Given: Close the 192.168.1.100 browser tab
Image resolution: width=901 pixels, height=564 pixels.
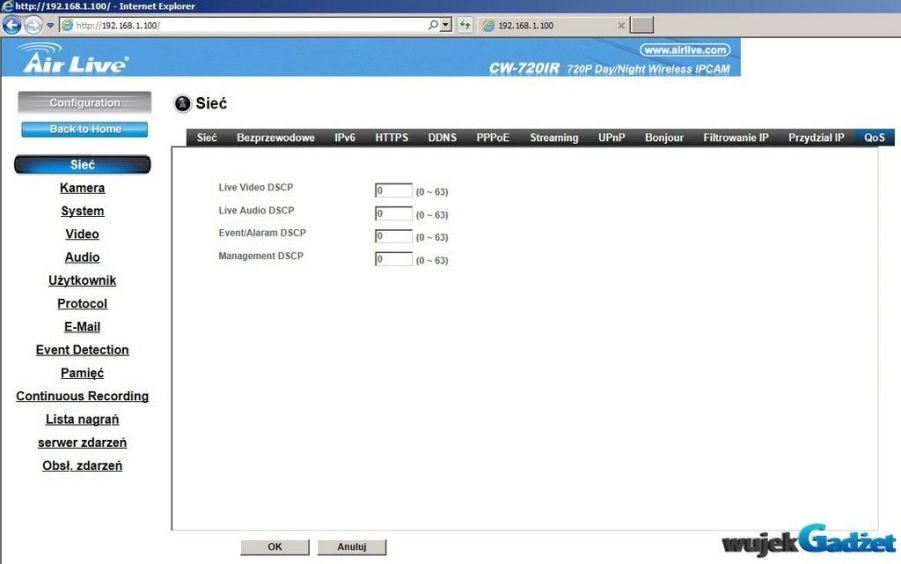Looking at the screenshot, I should 621,25.
